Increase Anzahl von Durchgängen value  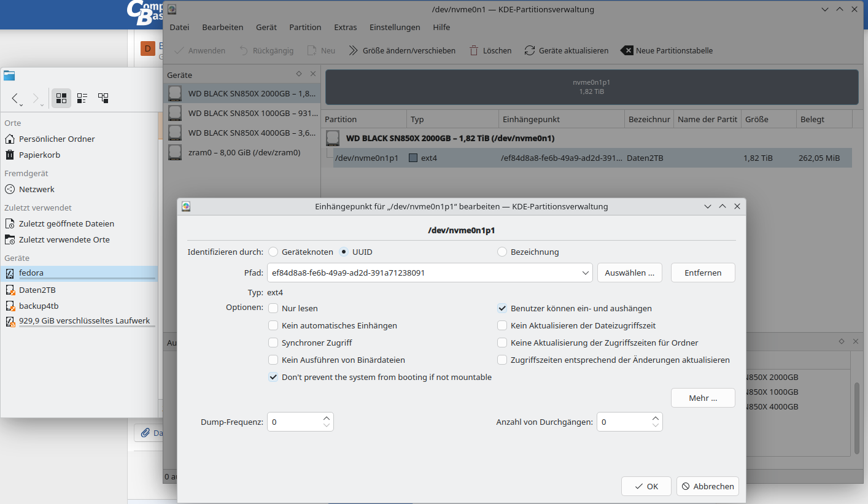coord(656,418)
